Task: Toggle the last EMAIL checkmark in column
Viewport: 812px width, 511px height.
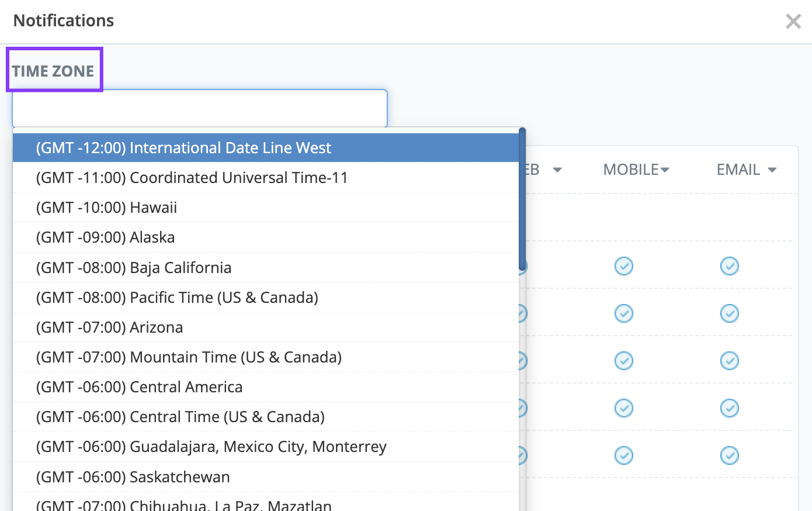Action: 730,455
